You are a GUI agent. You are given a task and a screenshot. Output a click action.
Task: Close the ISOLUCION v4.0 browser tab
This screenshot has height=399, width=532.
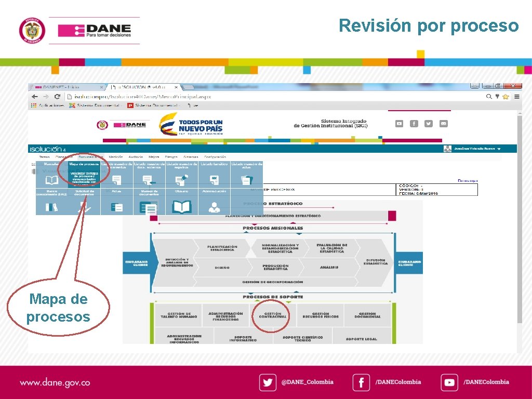pos(176,87)
